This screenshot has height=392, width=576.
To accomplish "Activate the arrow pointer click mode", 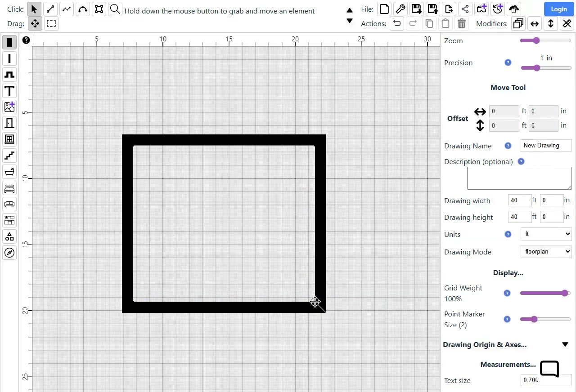I will pos(34,9).
